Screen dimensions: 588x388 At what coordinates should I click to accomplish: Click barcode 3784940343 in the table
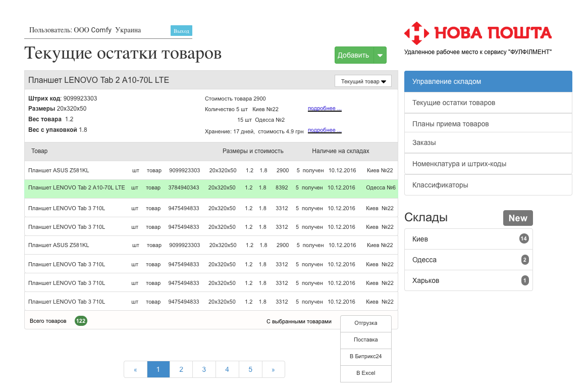pyautogui.click(x=184, y=187)
